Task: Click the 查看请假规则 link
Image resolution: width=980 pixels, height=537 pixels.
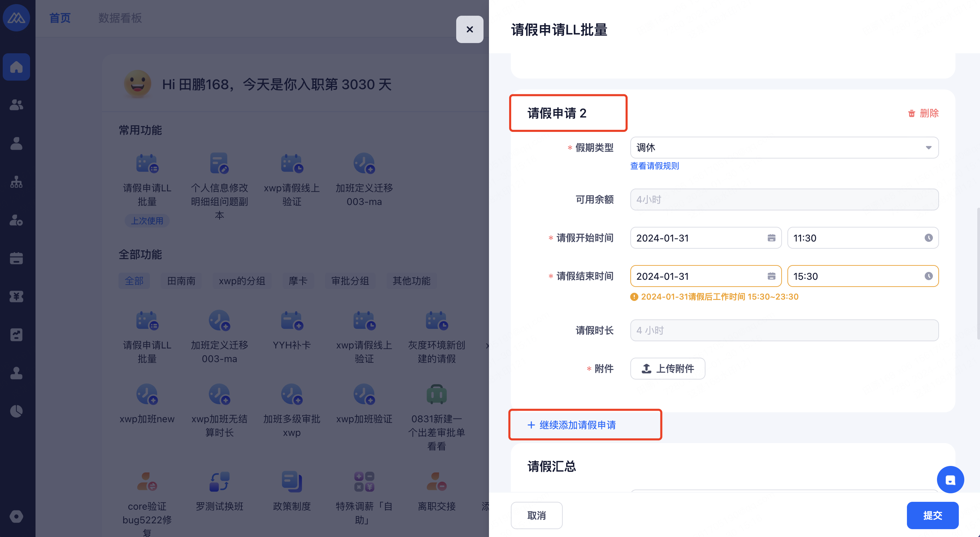Action: click(654, 166)
